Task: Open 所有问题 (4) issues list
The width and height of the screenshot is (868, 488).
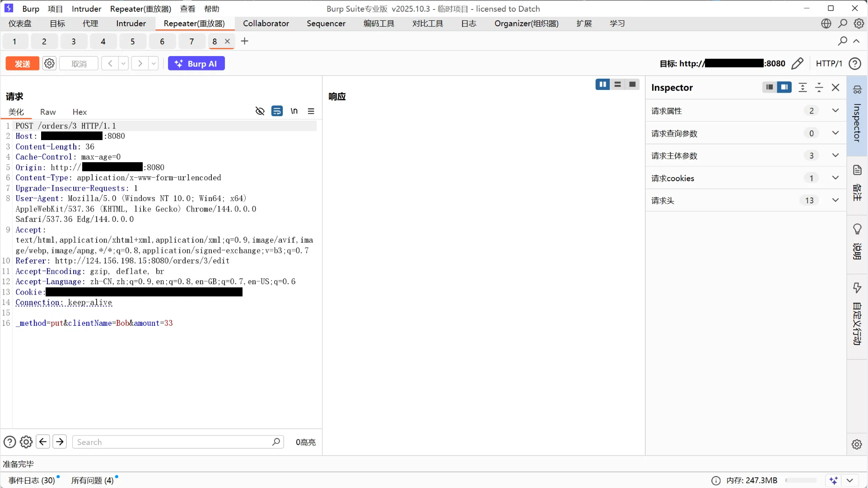Action: pyautogui.click(x=93, y=480)
